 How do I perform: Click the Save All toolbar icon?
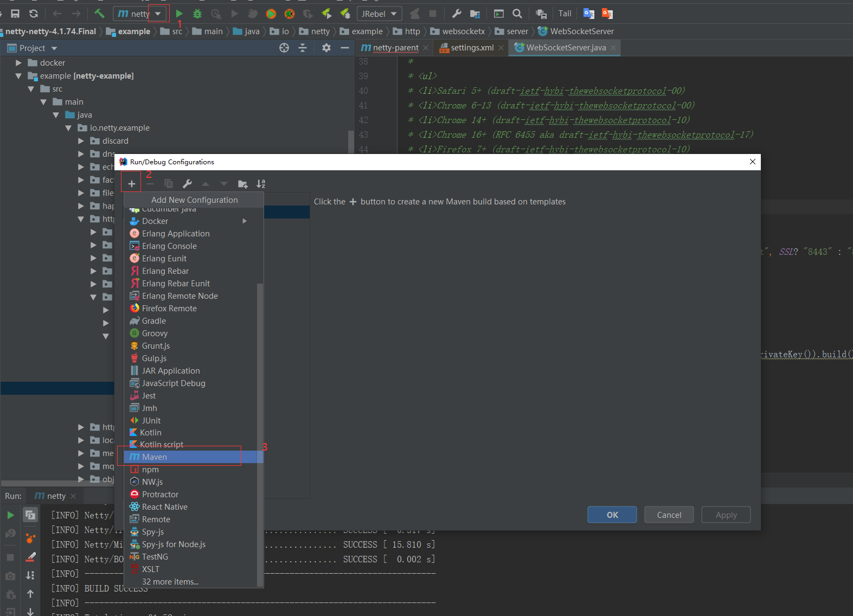point(15,14)
